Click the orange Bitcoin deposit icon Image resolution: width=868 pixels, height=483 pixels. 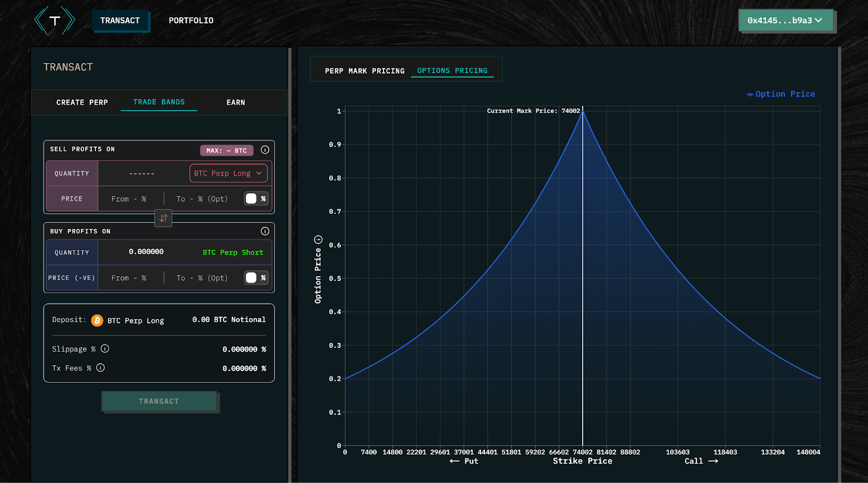(97, 321)
